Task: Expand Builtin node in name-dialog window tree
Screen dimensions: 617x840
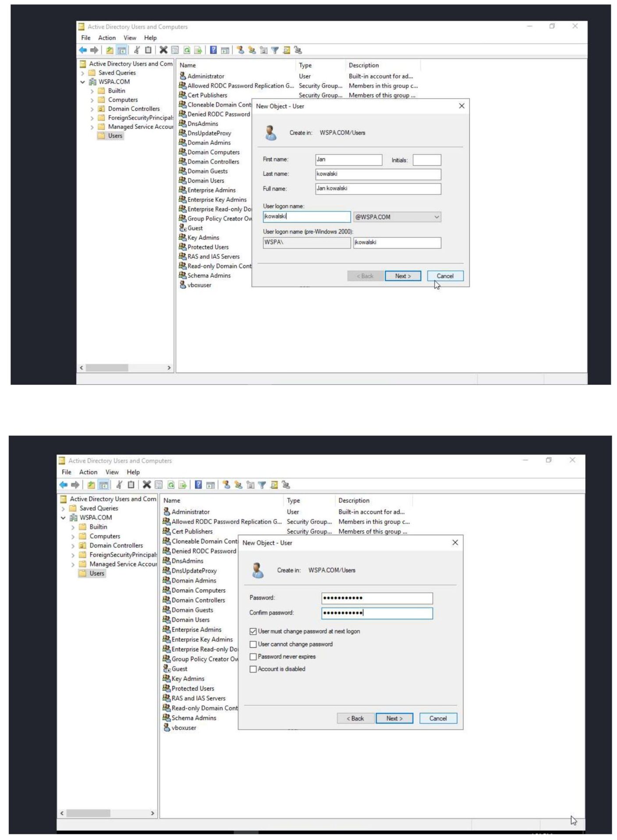Action: click(92, 91)
